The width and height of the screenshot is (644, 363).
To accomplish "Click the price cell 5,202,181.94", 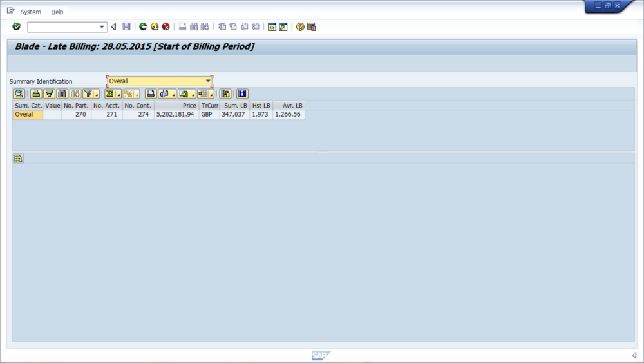I will tap(176, 115).
